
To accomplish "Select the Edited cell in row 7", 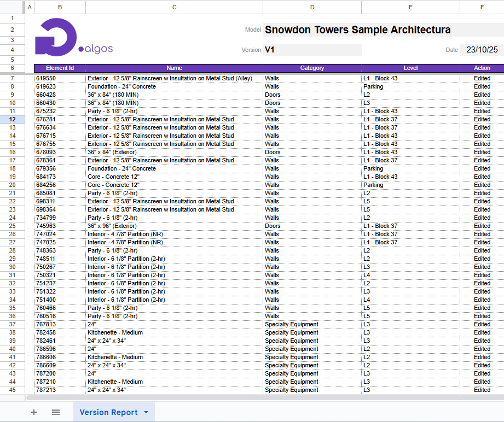I will coord(482,78).
